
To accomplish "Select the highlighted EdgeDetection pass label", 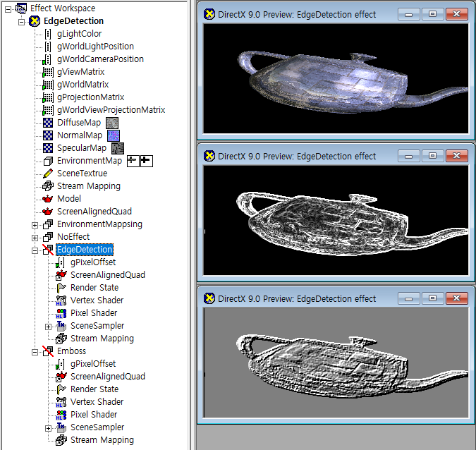I will (x=85, y=250).
